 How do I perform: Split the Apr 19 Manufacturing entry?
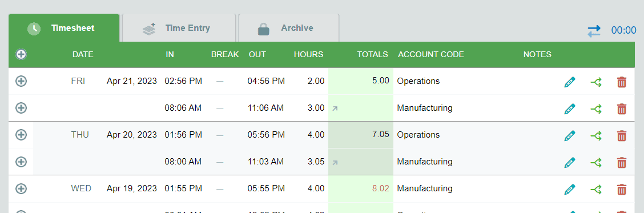click(x=596, y=190)
